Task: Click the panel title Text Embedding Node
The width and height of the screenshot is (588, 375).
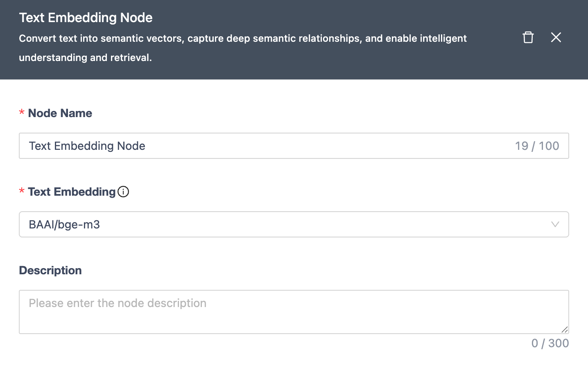Action: pos(86,18)
